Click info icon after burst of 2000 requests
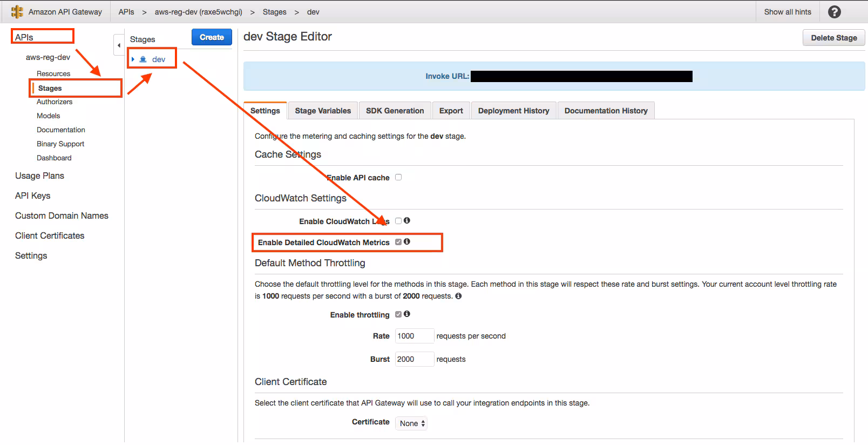The width and height of the screenshot is (868, 445). (458, 296)
